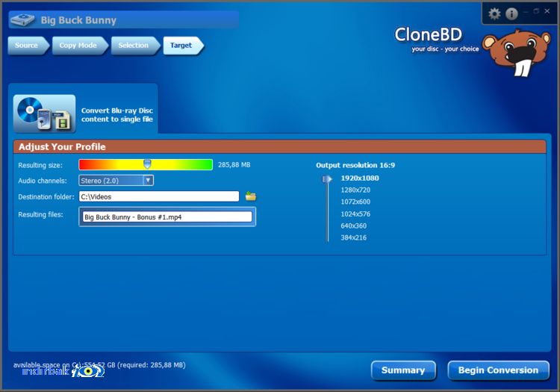
Task: Click the 285,88 MB size value
Action: click(234, 164)
